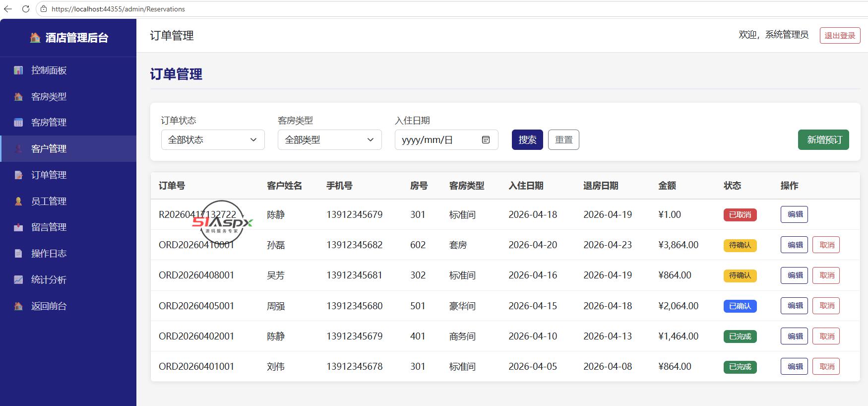Click room type 豪华间
Image resolution: width=868 pixels, height=406 pixels.
pyautogui.click(x=462, y=306)
